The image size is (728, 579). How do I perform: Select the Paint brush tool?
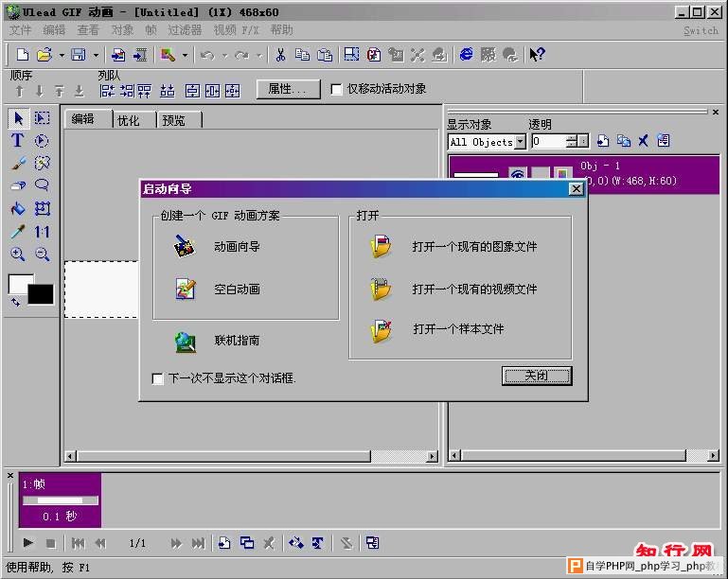click(18, 163)
